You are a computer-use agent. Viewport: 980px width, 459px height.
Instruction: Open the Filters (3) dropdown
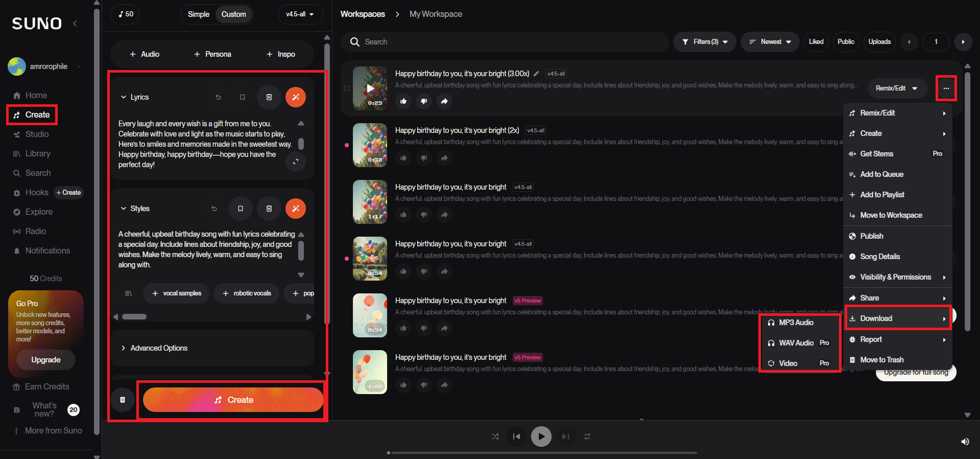point(705,42)
